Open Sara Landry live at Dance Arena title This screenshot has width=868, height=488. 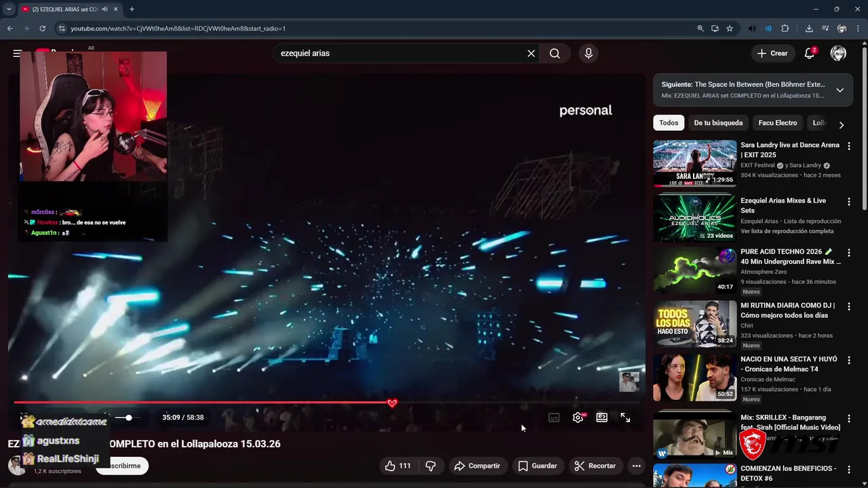pyautogui.click(x=790, y=150)
